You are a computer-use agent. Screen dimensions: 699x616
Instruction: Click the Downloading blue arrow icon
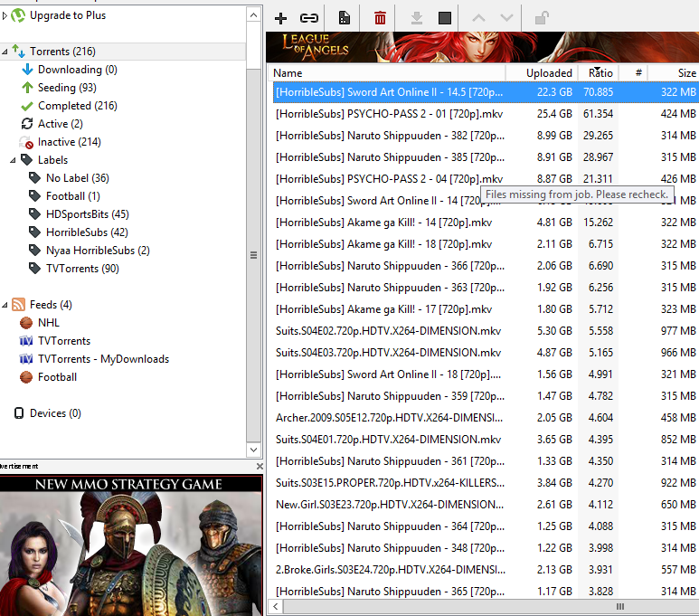point(27,70)
